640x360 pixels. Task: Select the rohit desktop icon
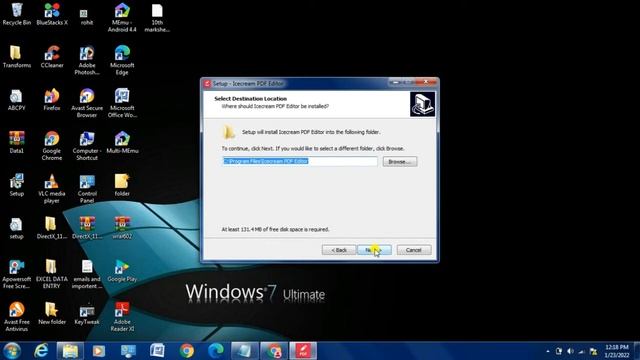87,17
